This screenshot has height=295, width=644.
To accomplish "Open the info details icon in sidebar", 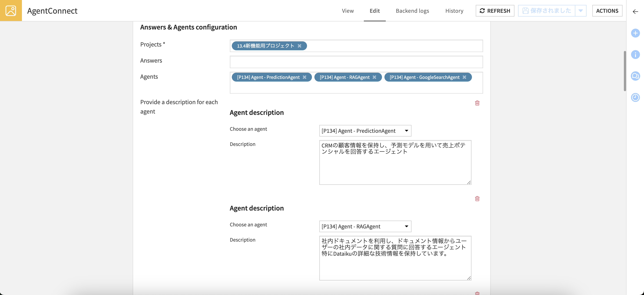I will pos(635,55).
